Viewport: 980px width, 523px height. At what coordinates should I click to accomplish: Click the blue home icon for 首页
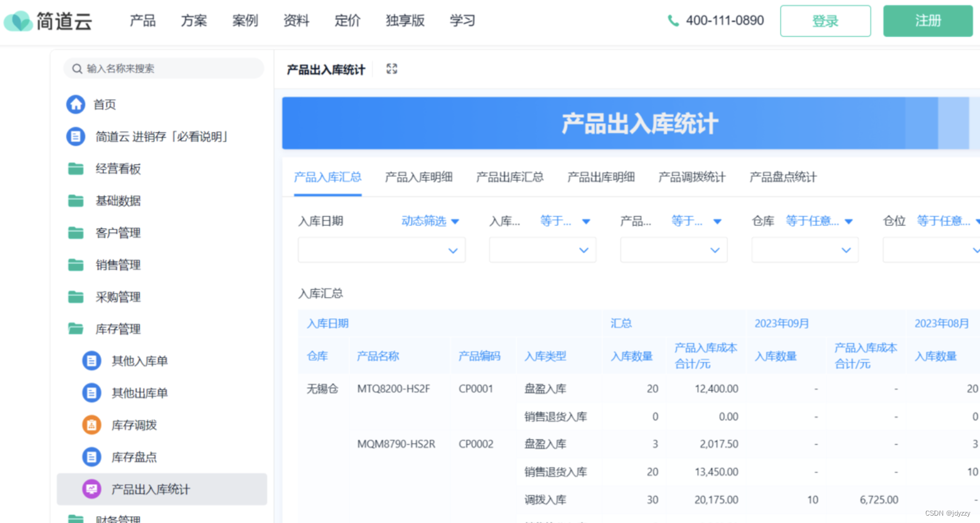click(x=76, y=105)
